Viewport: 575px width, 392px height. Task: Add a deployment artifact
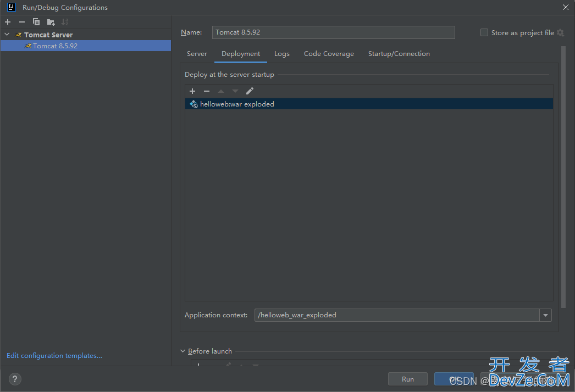(192, 91)
